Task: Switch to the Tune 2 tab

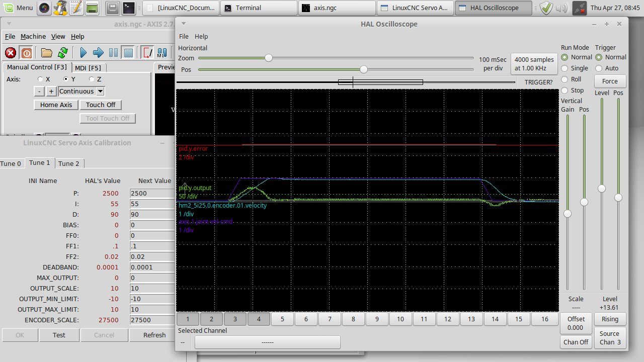Action: pos(69,163)
